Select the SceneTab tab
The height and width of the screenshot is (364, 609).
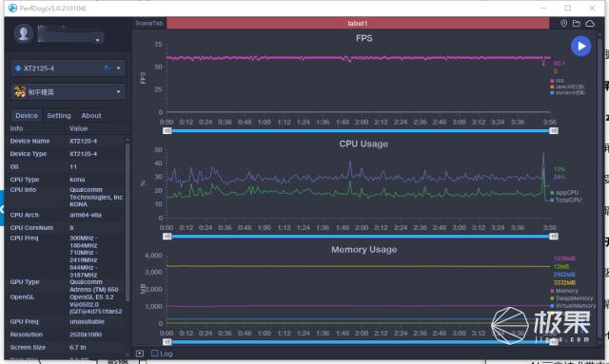tap(148, 23)
